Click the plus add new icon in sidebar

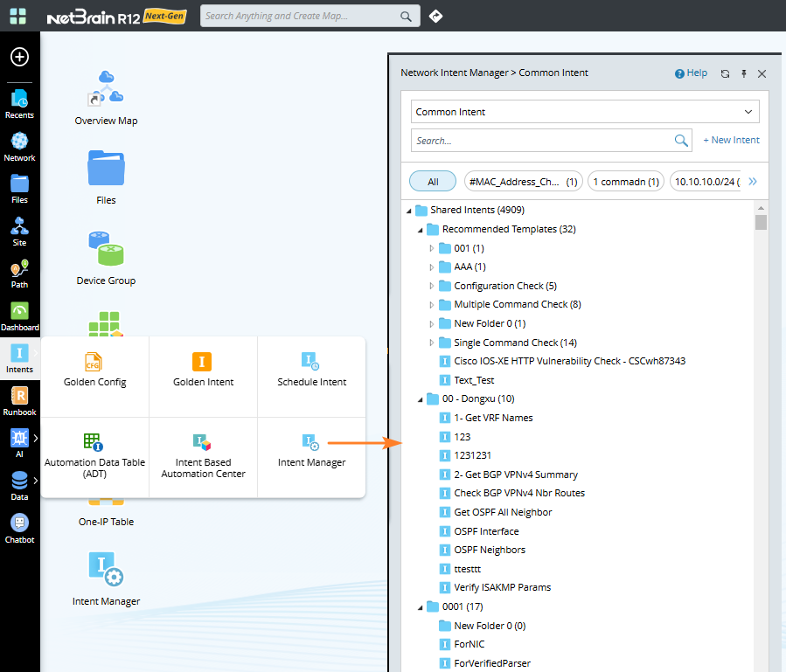pos(19,57)
